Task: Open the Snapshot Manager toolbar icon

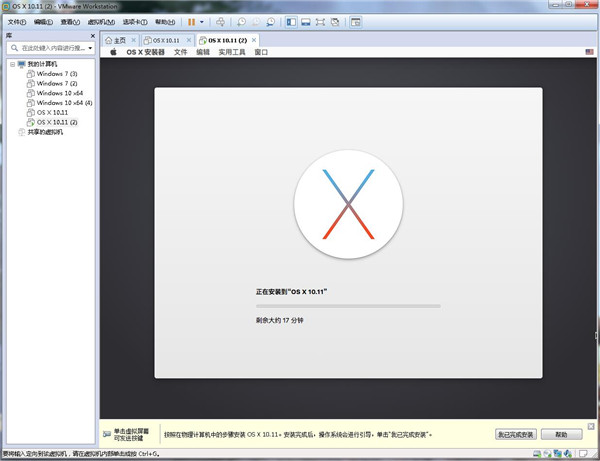Action: pos(271,22)
